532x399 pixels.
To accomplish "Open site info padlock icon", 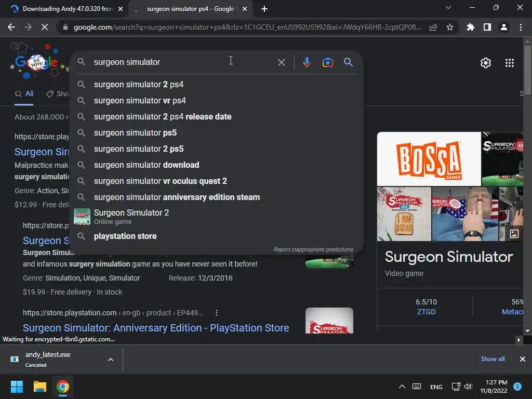I will click(x=65, y=27).
